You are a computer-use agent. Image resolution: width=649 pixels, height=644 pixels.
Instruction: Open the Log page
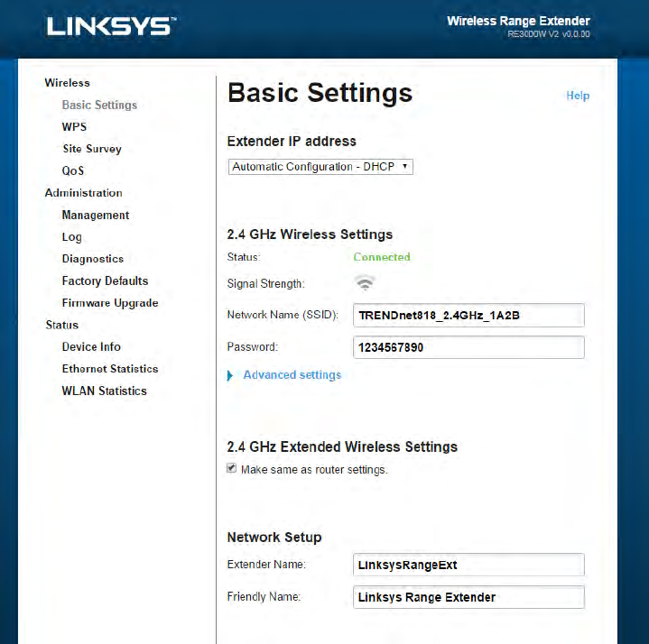pyautogui.click(x=72, y=237)
